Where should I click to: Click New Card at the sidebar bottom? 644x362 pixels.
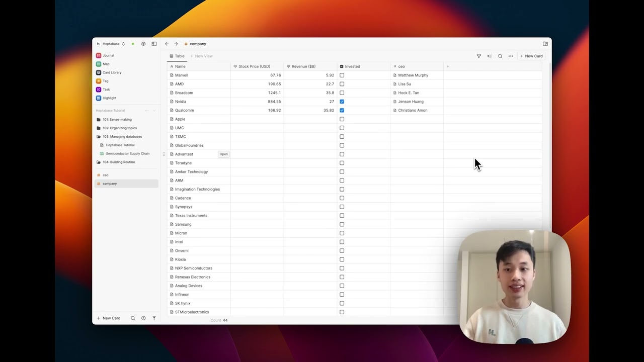tap(109, 318)
